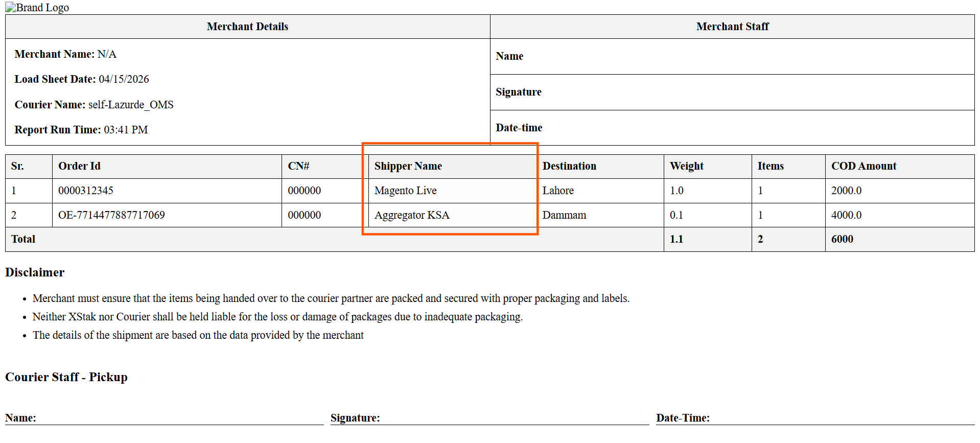This screenshot has height=443, width=980.
Task: Select the Lahore destination cell
Action: 600,191
